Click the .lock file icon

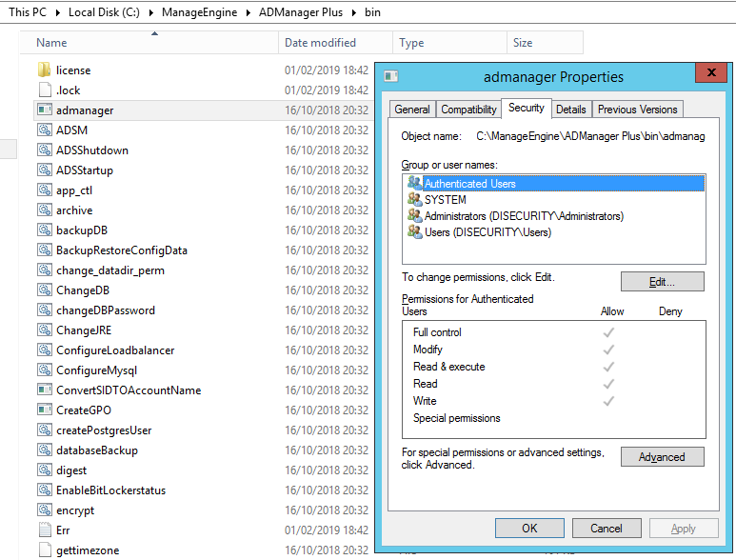[45, 90]
